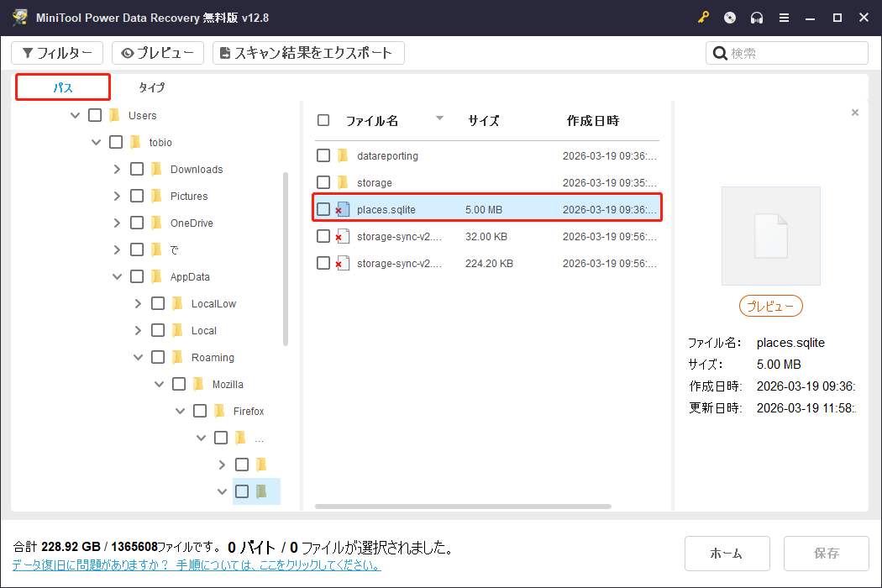Switch to the タイプ tab
Viewport: 882px width, 588px height.
pyautogui.click(x=152, y=87)
